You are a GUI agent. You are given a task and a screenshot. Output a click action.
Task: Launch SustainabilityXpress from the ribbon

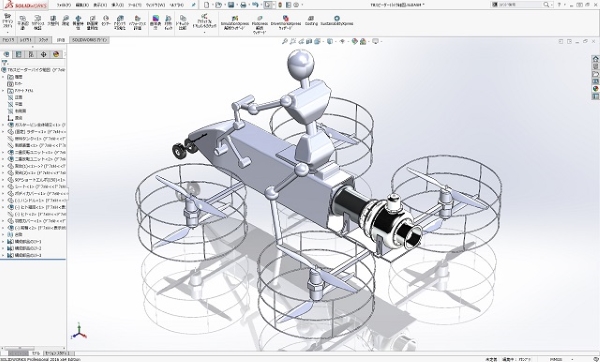(x=337, y=21)
